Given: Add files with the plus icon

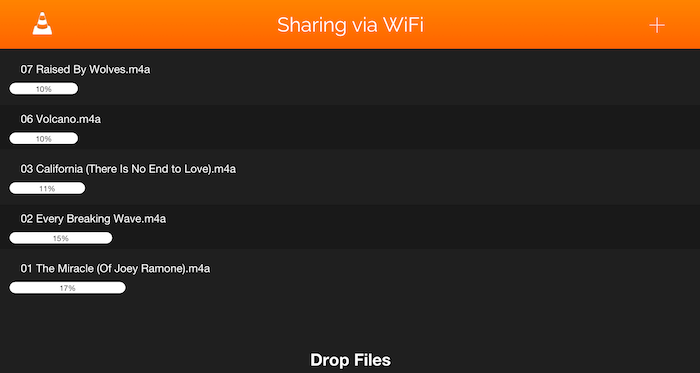Looking at the screenshot, I should click(x=657, y=25).
